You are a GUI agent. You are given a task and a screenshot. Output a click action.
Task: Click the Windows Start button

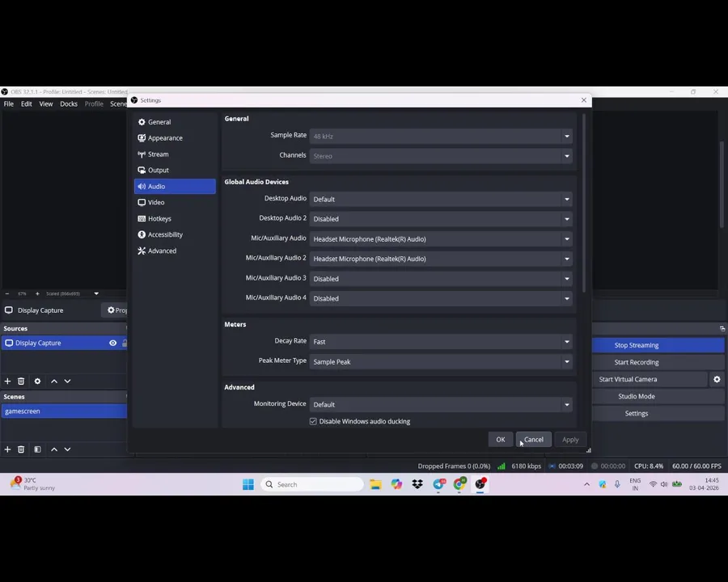[248, 484]
